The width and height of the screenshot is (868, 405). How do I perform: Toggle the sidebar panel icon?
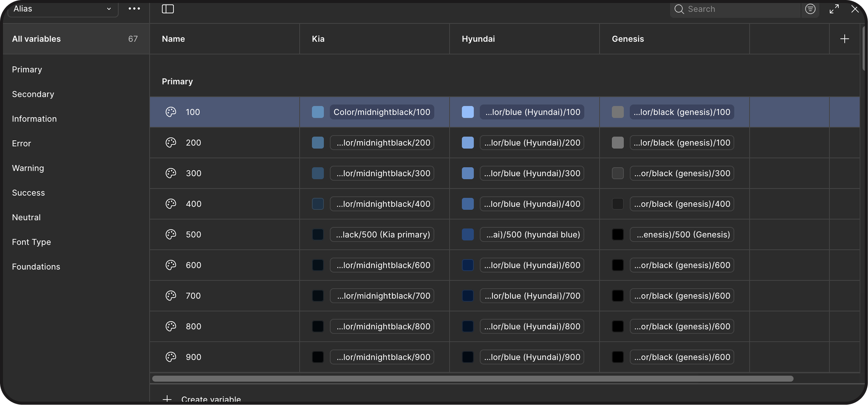click(168, 9)
